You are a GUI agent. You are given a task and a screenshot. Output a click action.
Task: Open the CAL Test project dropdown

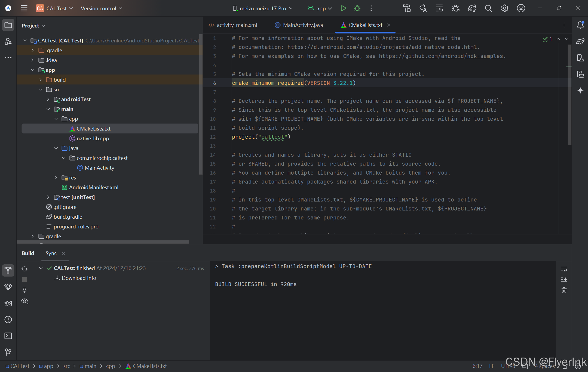point(54,8)
